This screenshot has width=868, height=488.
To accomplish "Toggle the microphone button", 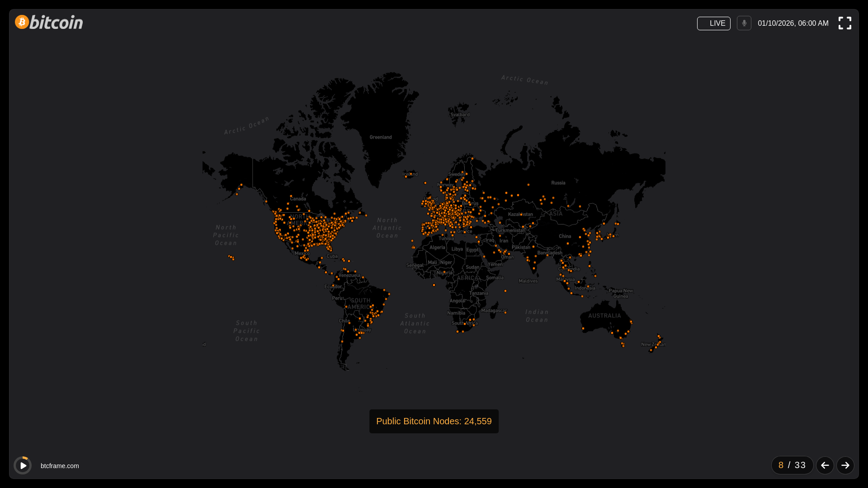I will pos(744,23).
